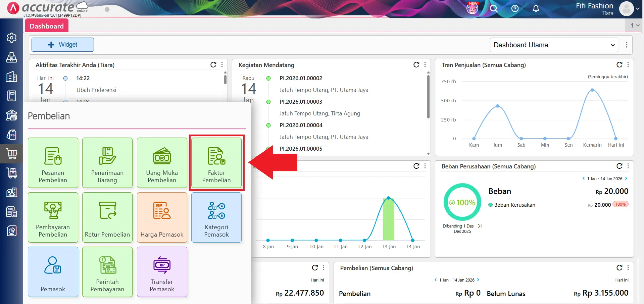The width and height of the screenshot is (644, 304).
Task: Click the add Widget button
Action: [63, 45]
